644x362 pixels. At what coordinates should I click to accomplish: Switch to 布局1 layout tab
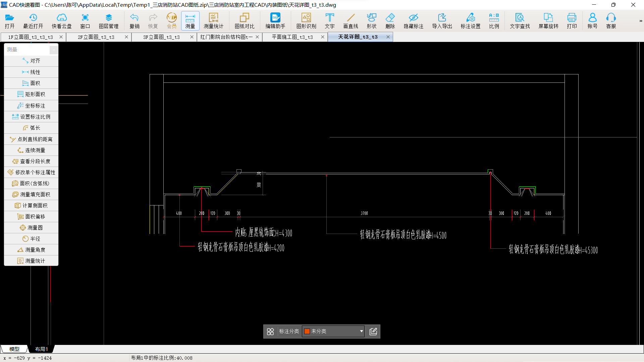41,349
